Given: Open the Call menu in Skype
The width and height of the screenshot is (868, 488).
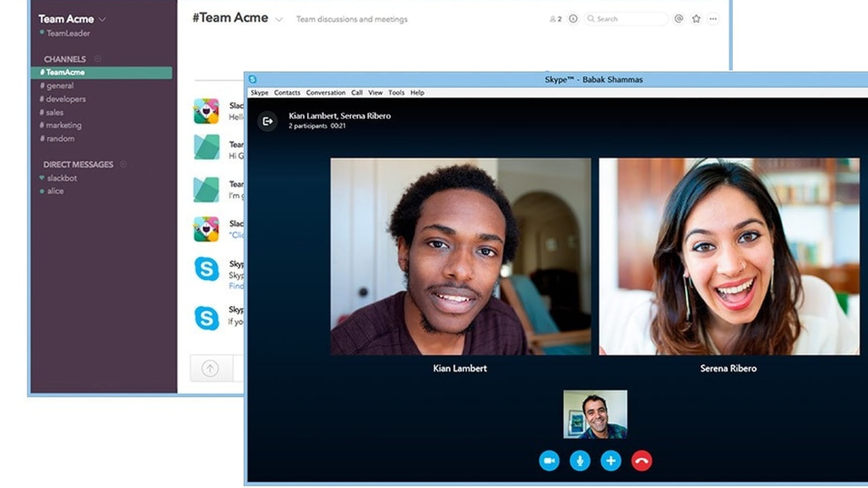Looking at the screenshot, I should 356,93.
